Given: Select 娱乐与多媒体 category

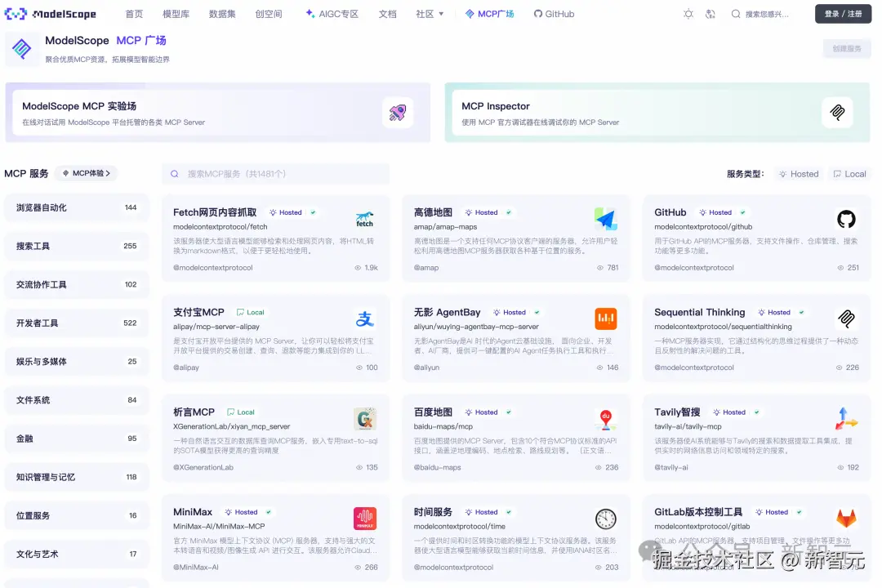Looking at the screenshot, I should [77, 362].
